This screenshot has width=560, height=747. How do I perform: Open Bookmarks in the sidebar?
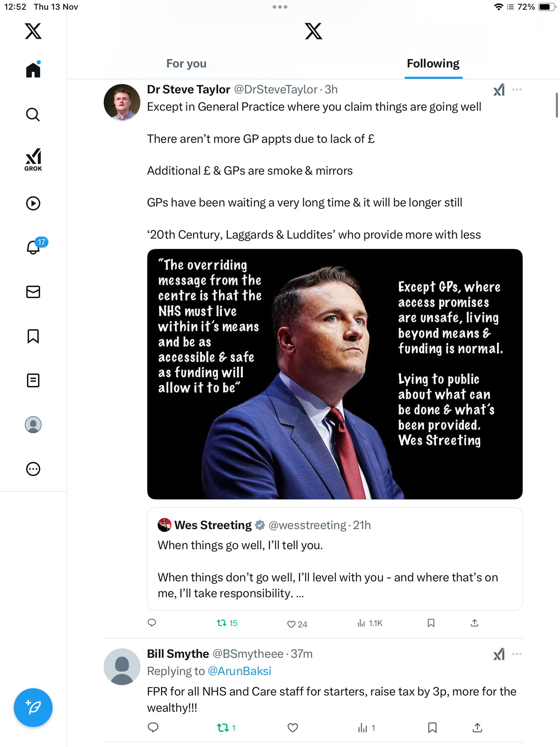[x=33, y=336]
